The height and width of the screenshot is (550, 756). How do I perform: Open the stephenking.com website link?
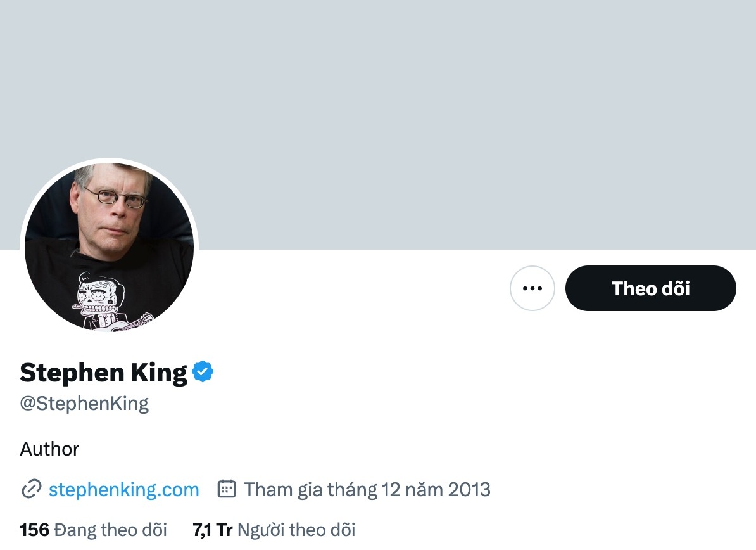[123, 489]
